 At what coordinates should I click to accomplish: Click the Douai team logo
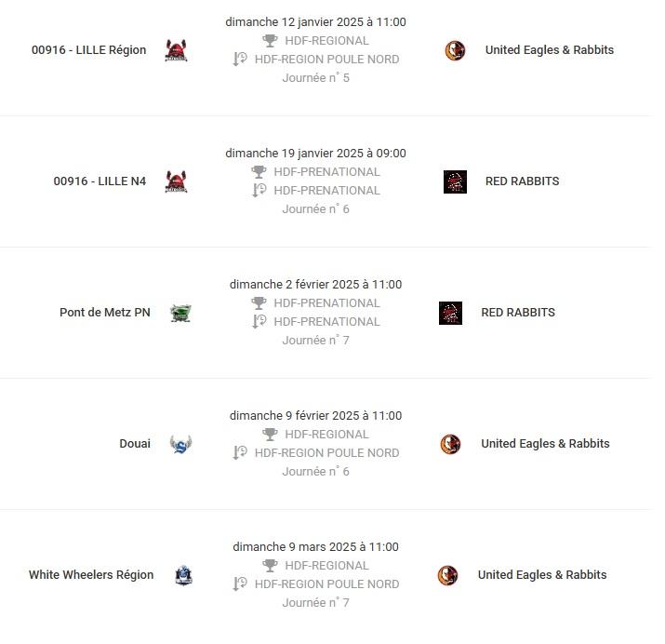point(180,444)
